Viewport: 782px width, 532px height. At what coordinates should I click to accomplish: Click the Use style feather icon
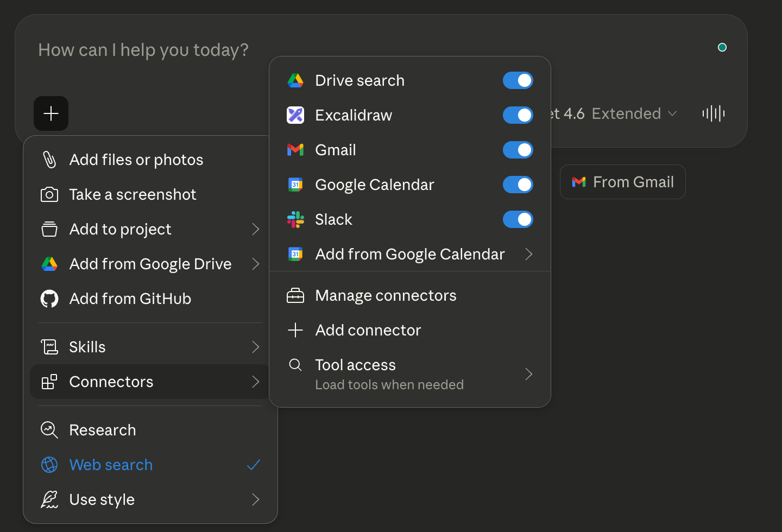coord(49,499)
